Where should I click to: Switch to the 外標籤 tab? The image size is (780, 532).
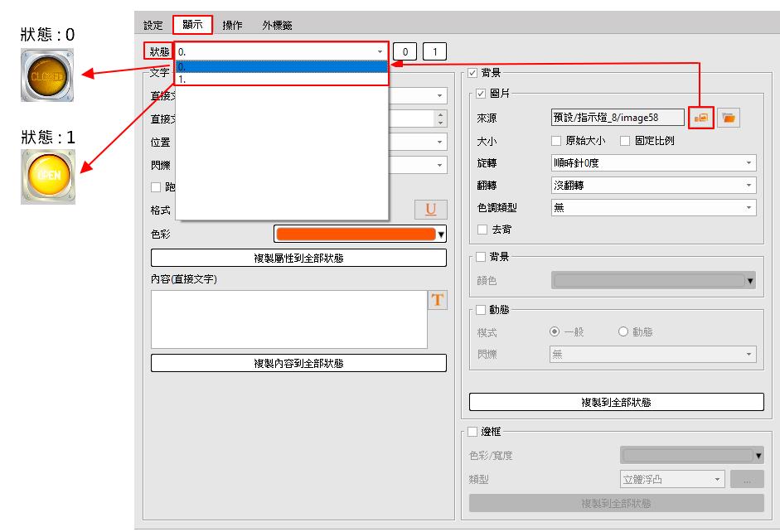(x=277, y=25)
